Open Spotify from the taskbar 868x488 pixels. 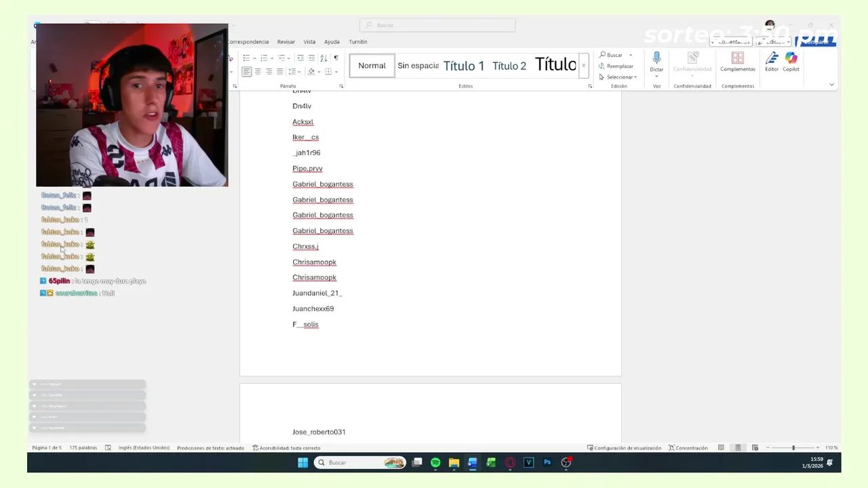(435, 462)
